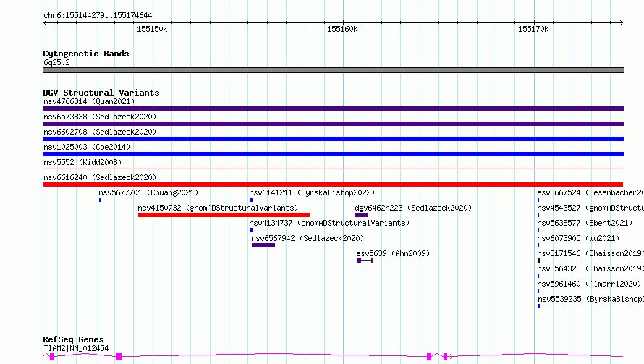
Task: Open variant dgv6462n223 (Sedlazeck2020) label
Action: 413,208
